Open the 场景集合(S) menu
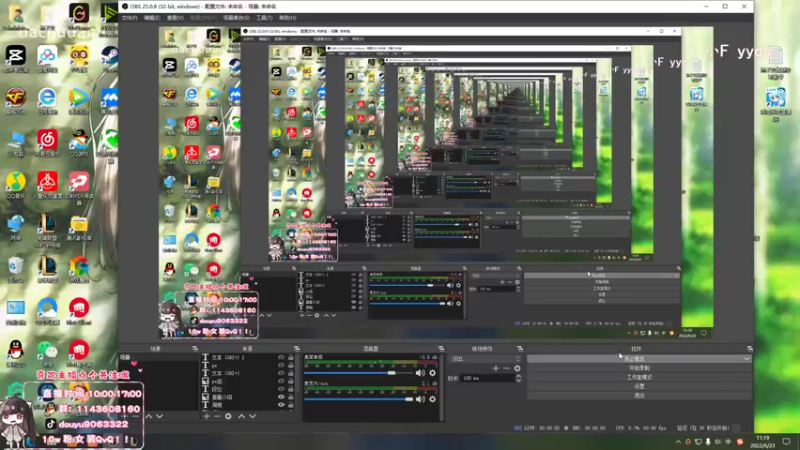This screenshot has width=800, height=450. (236, 18)
